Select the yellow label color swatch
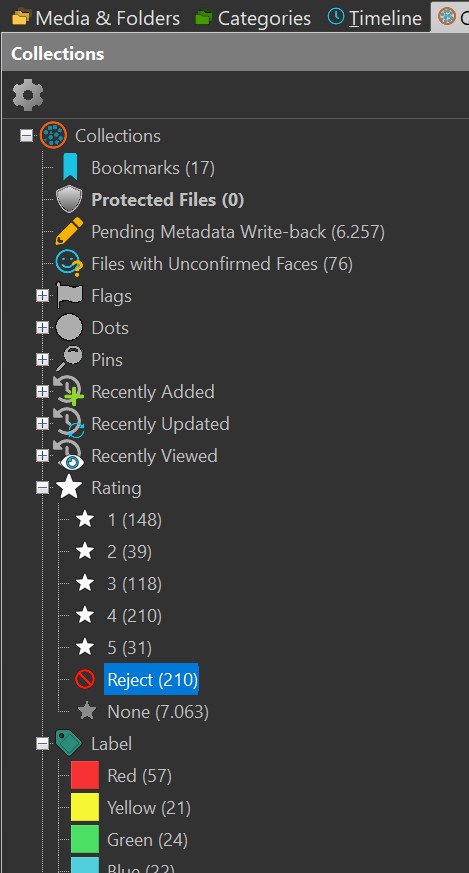The height and width of the screenshot is (873, 469). pos(85,807)
